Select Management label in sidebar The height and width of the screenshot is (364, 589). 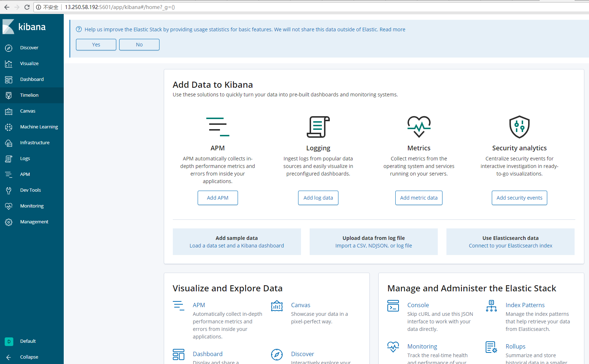point(34,222)
